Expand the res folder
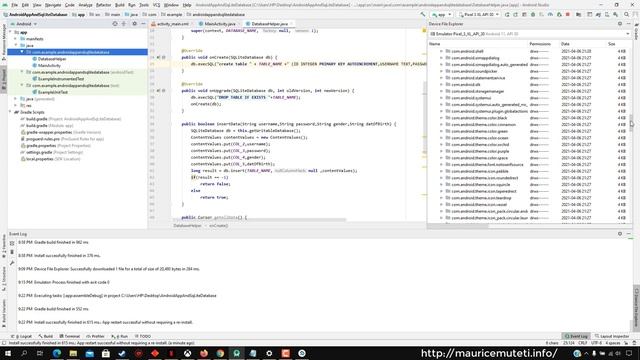640x360 pixels. click(16, 105)
